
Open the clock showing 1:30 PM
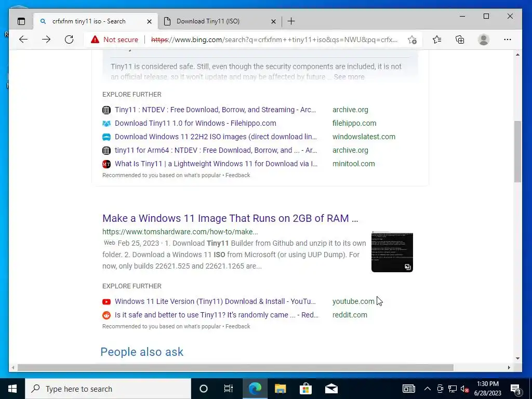[x=487, y=389]
